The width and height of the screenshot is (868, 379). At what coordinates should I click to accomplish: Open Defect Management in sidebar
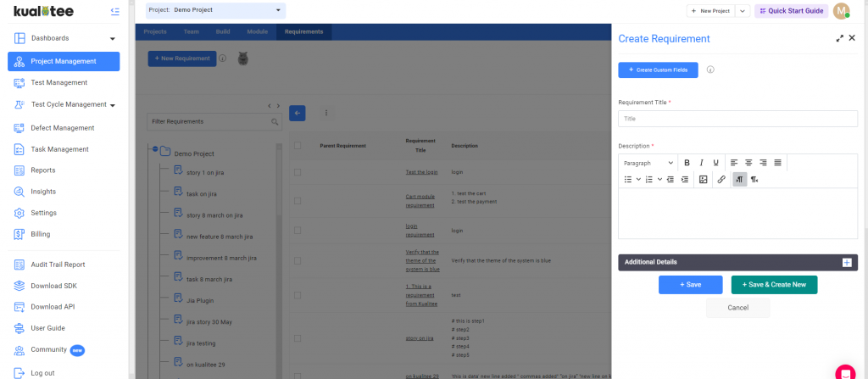(62, 128)
